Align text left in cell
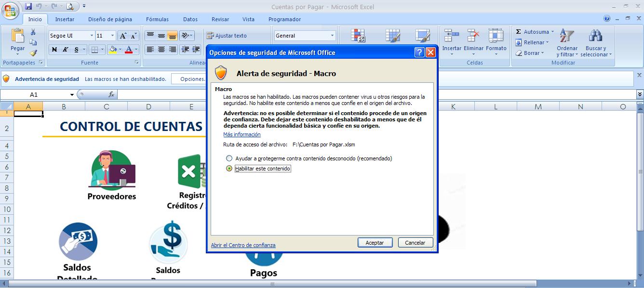The image size is (644, 288). [x=150, y=50]
